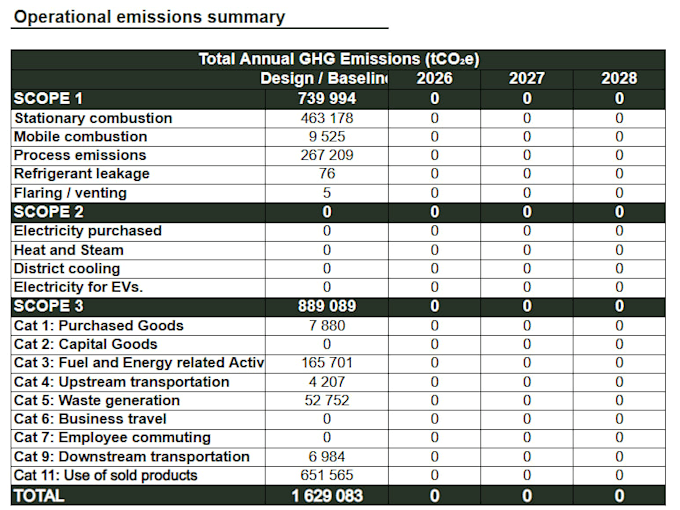Viewport: 680px width, 510px height.
Task: Click the value 4 207
Action: click(327, 382)
